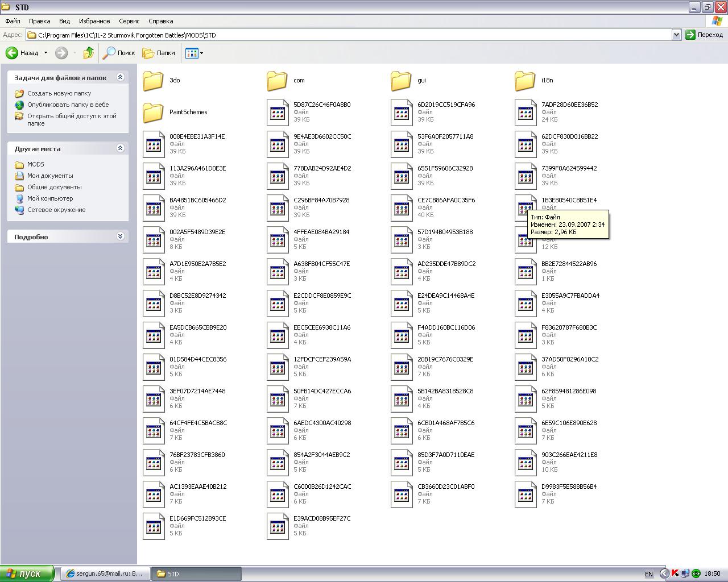Open the Сервис menu

point(129,21)
